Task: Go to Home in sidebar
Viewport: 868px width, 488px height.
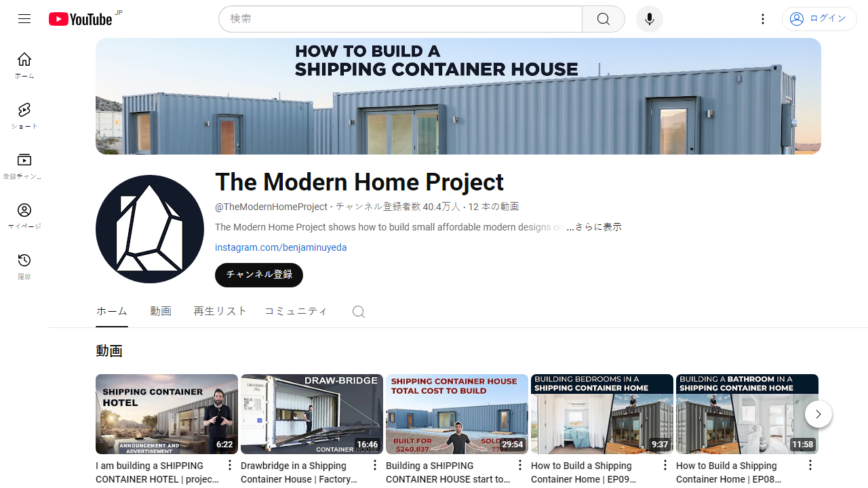Action: point(24,66)
